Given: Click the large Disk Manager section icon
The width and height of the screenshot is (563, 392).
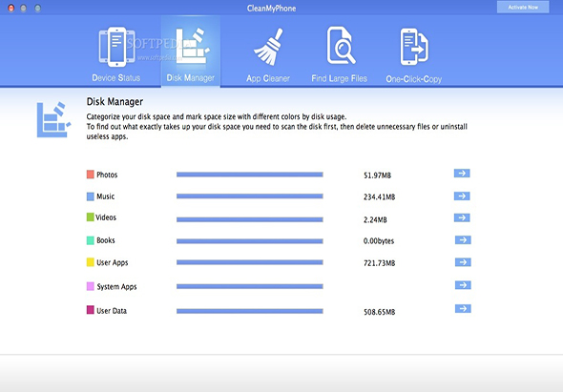Looking at the screenshot, I should (x=53, y=119).
